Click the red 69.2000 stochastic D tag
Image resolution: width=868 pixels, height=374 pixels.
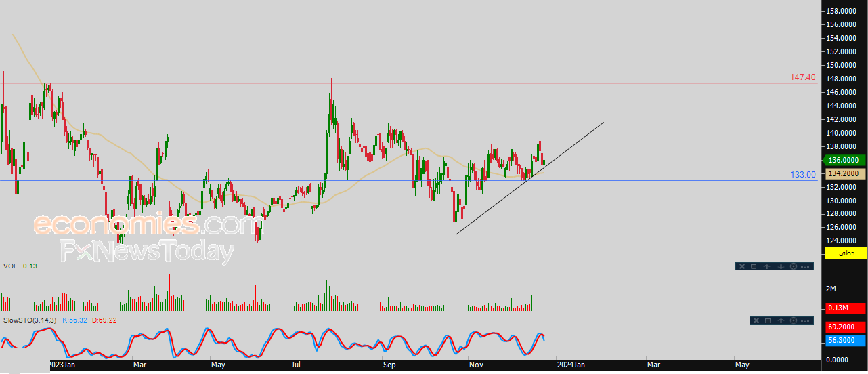[846, 327]
